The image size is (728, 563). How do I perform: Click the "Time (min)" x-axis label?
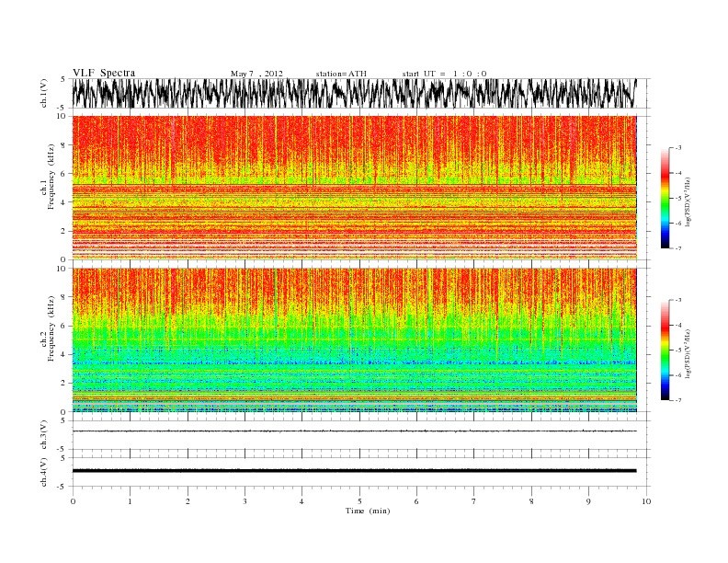368,511
